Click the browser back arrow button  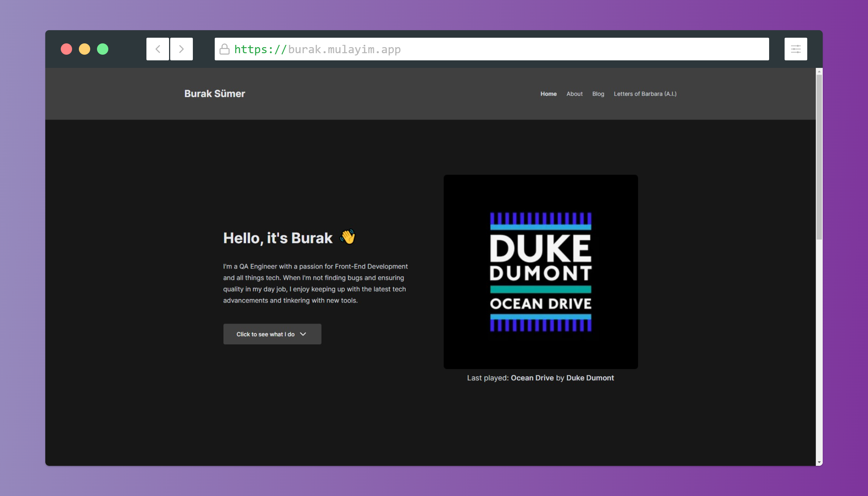(158, 49)
